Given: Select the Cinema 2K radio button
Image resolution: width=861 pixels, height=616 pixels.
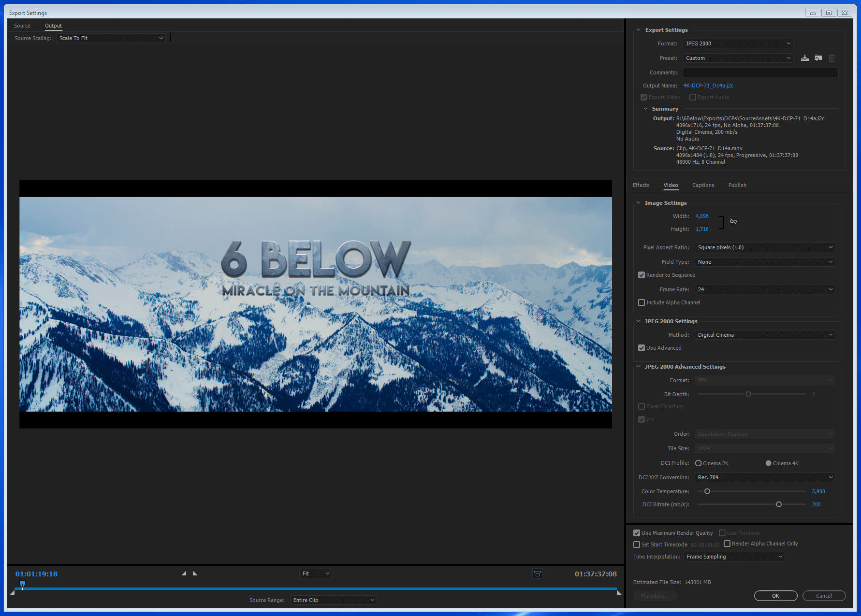Looking at the screenshot, I should pyautogui.click(x=698, y=463).
